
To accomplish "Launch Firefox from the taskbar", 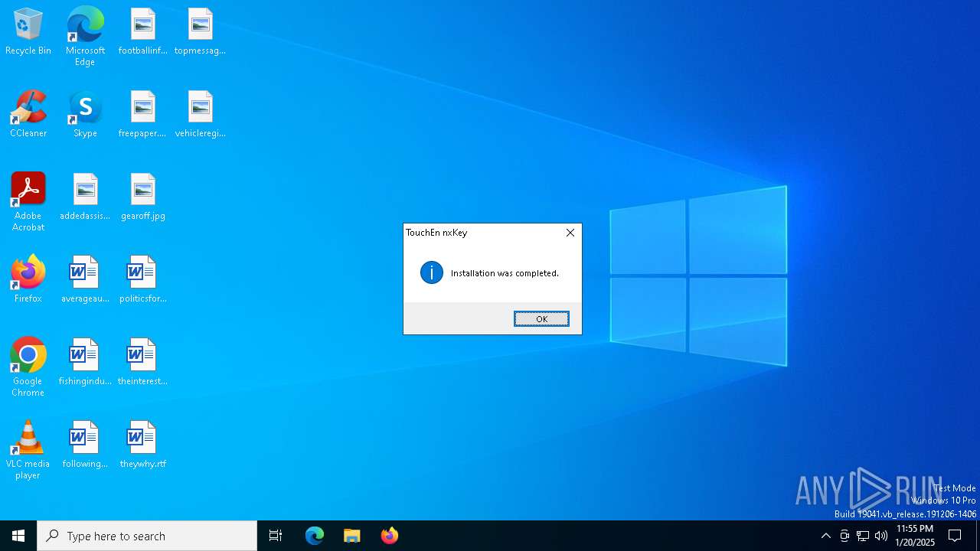I will click(390, 536).
